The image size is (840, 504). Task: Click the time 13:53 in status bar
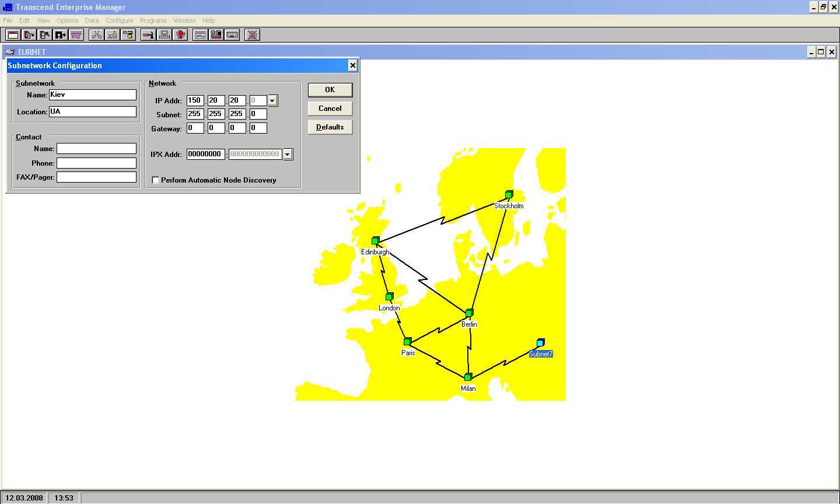(64, 498)
